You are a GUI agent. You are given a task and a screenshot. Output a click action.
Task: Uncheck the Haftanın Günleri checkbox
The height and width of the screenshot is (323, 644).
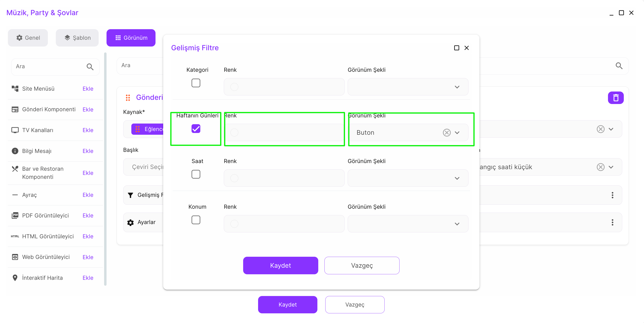(196, 129)
